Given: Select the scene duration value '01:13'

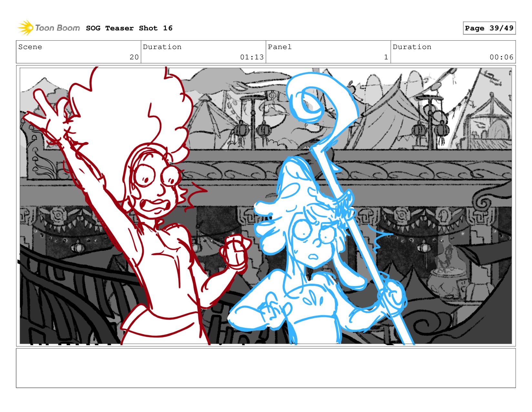Looking at the screenshot, I should [252, 57].
